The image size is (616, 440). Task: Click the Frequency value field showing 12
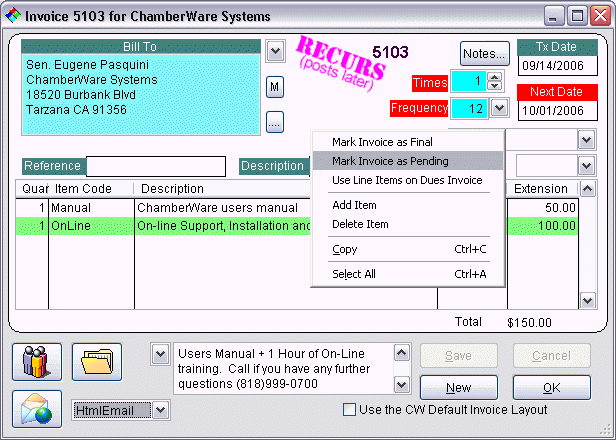pos(469,108)
